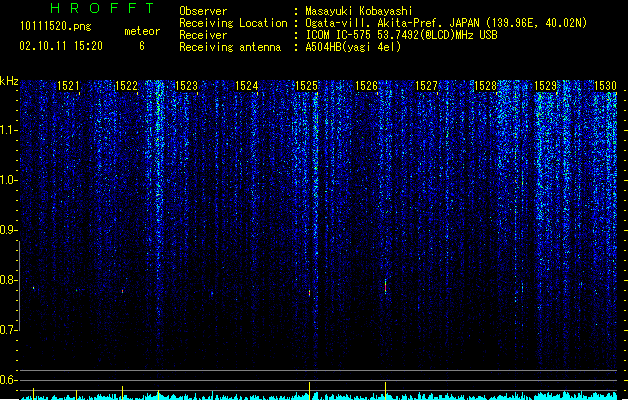
Task: Click the 1523 time marker
Action: point(187,86)
